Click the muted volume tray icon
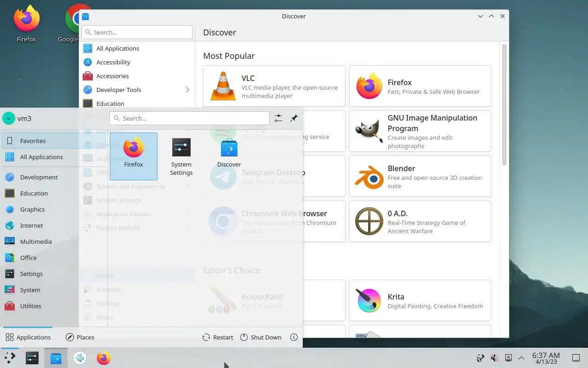588x368 pixels. [x=494, y=358]
